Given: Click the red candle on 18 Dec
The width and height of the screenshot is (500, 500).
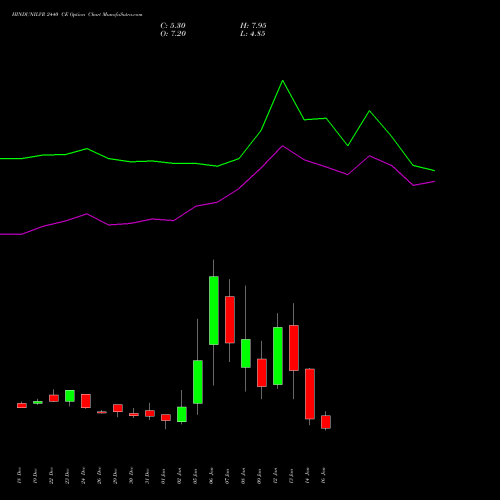Looking at the screenshot, I should coord(22,406).
